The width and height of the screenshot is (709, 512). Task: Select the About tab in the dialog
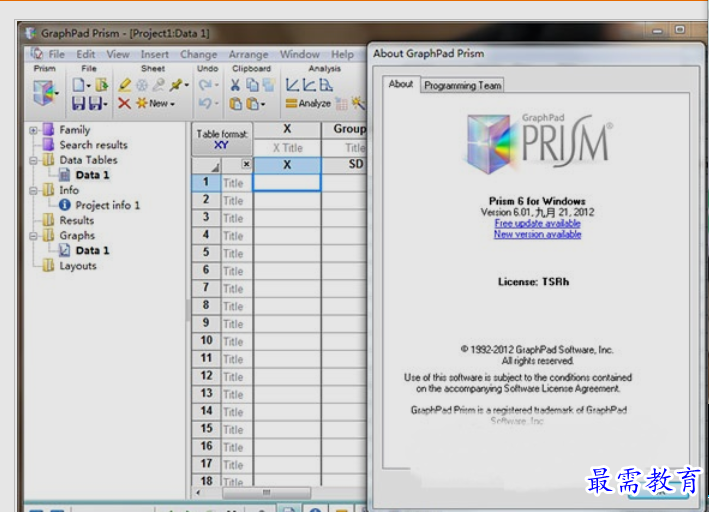click(401, 84)
